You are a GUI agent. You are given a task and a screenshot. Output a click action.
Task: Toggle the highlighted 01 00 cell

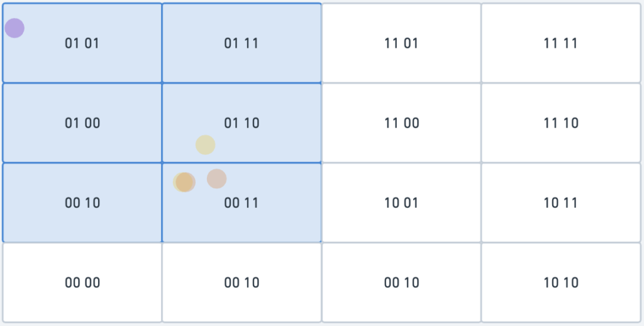(82, 123)
